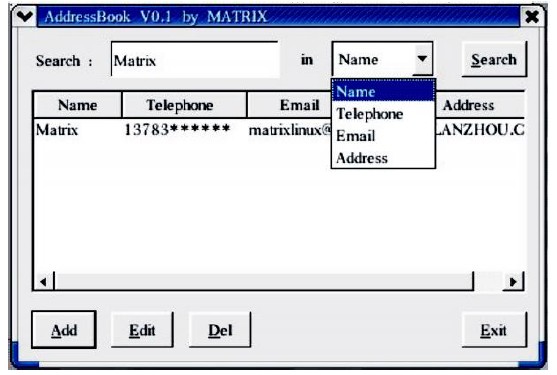
Task: Click the Search button
Action: [494, 59]
